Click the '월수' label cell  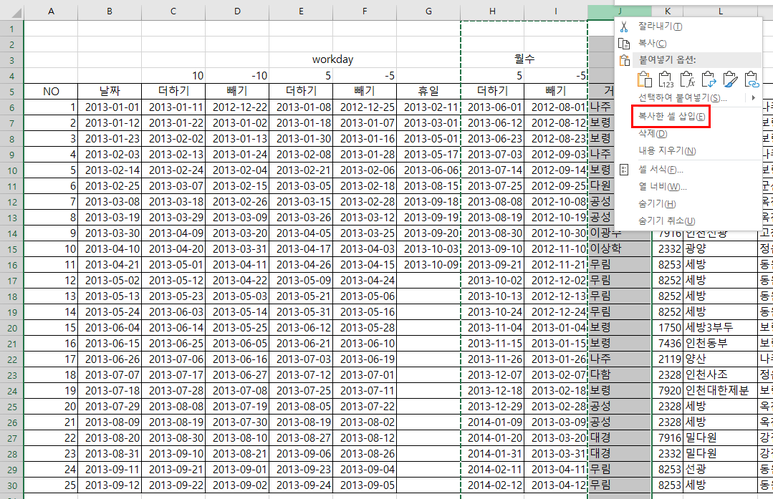[x=524, y=60]
